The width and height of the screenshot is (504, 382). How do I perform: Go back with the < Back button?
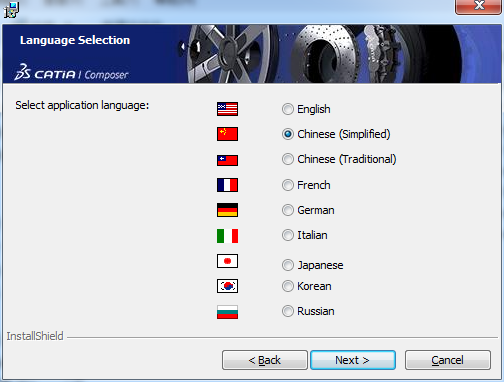[x=265, y=360]
